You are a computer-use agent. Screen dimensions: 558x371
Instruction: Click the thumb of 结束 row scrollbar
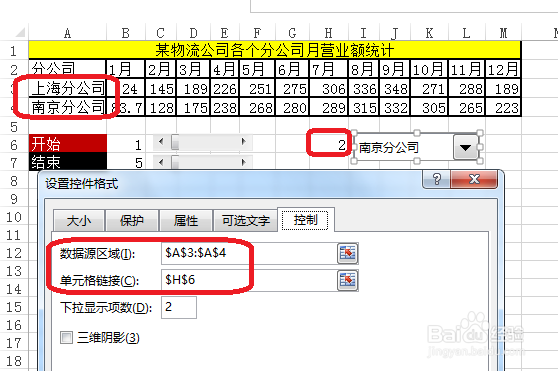(175, 162)
